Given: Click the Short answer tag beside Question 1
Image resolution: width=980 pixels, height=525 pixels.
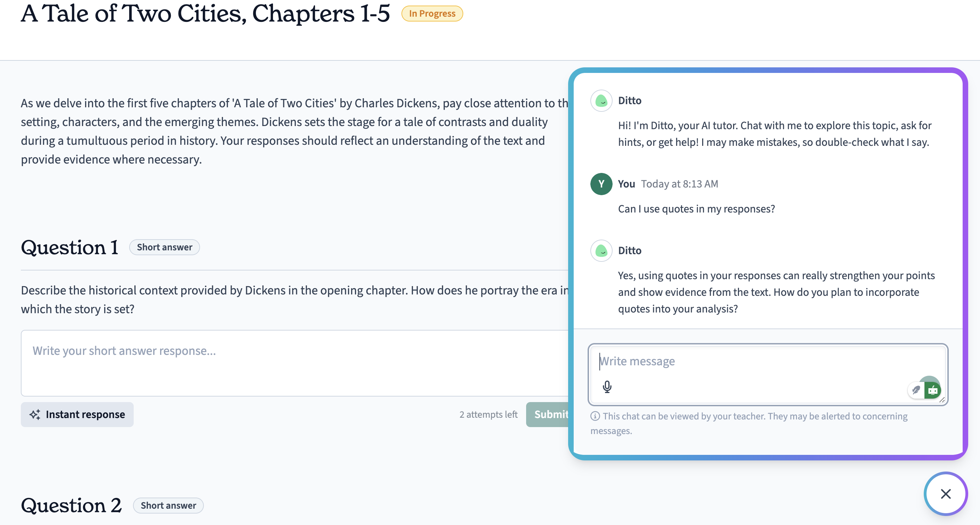Looking at the screenshot, I should (x=164, y=247).
